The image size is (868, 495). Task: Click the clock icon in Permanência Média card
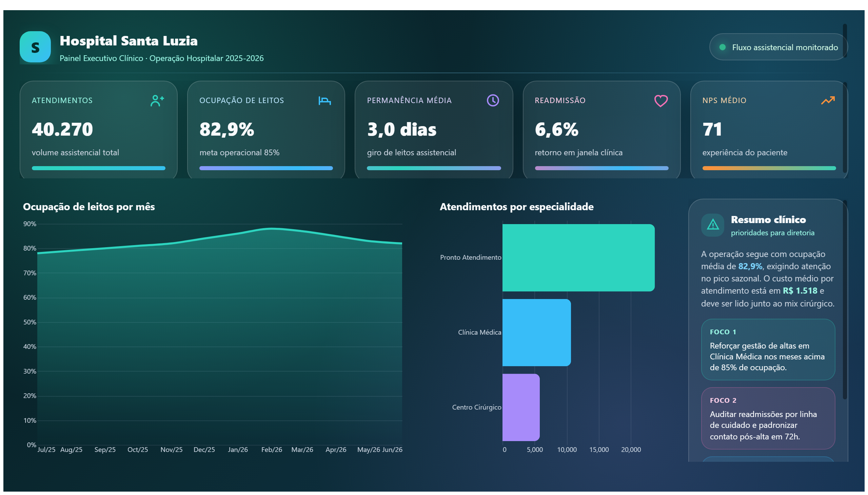tap(493, 100)
